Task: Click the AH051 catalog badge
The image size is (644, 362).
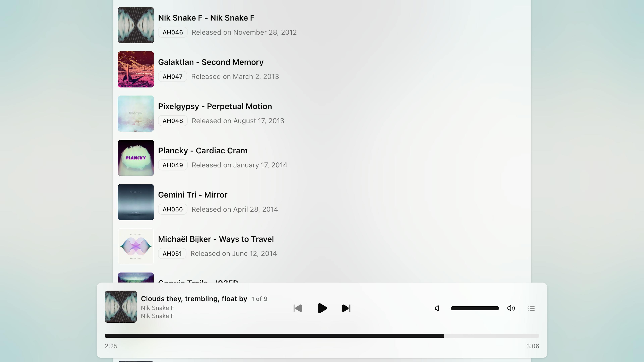Action: tap(172, 253)
